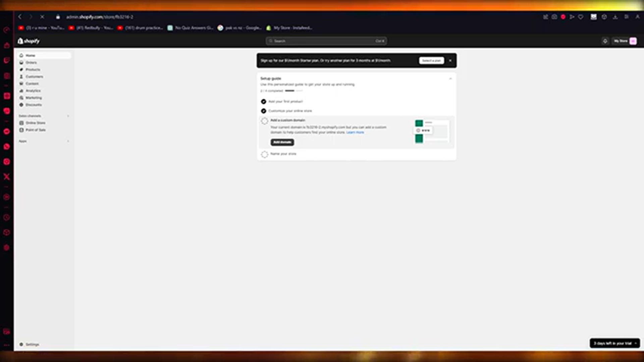Viewport: 644px width, 362px height.
Task: Open the Online Store channel
Action: pos(35,123)
